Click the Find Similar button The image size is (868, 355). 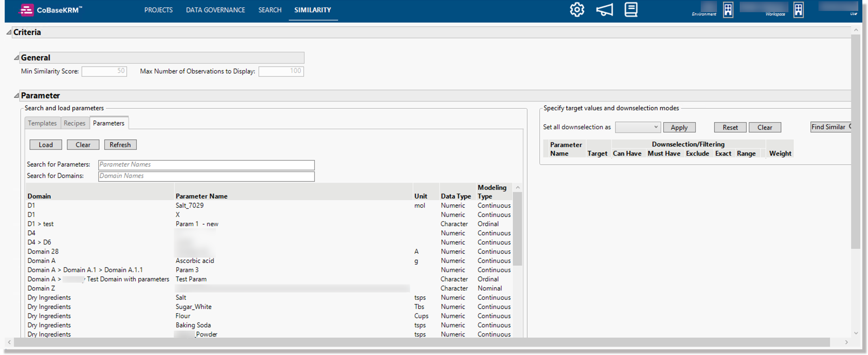[831, 127]
